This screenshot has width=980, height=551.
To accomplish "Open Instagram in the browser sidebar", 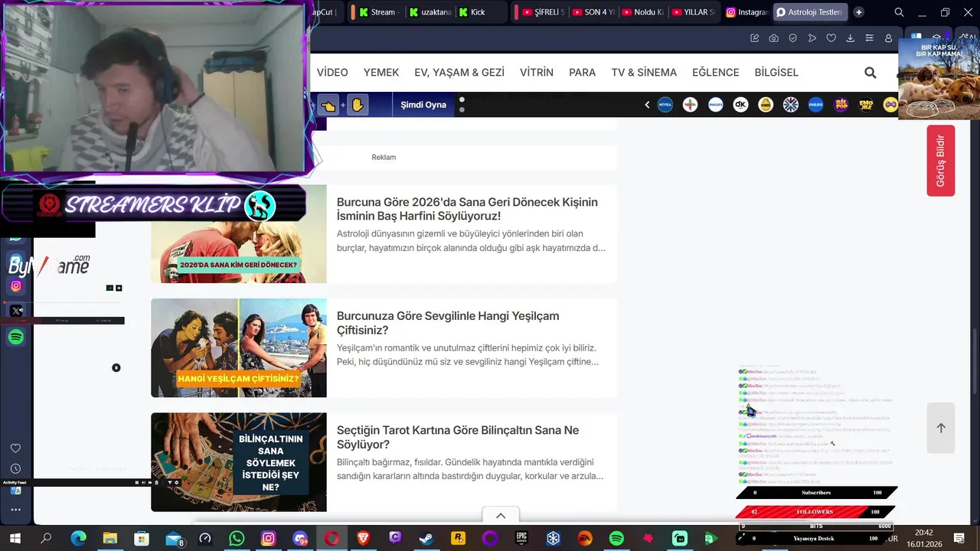I will [x=16, y=286].
